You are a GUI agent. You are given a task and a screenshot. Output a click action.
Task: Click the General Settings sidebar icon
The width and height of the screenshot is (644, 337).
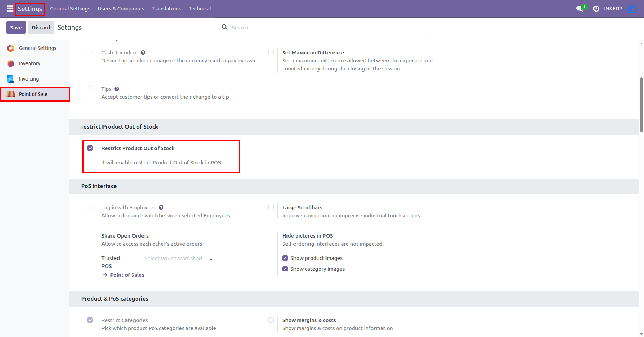[x=11, y=48]
